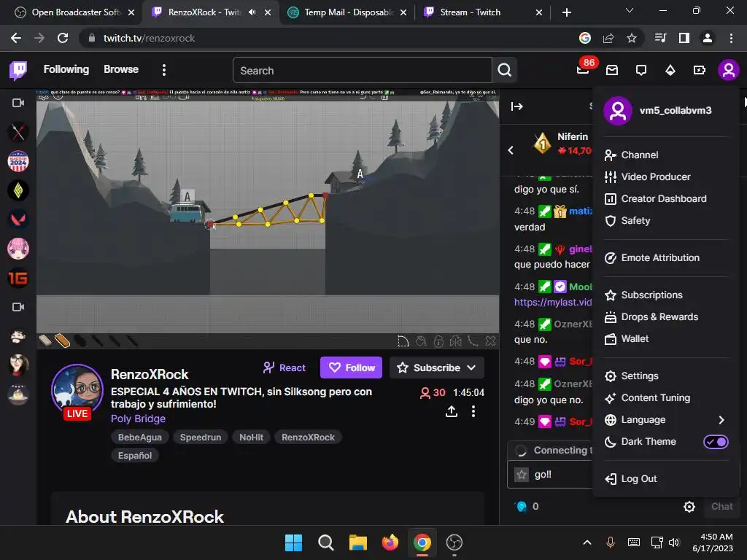Go to the Following page
747x560 pixels.
[x=66, y=69]
